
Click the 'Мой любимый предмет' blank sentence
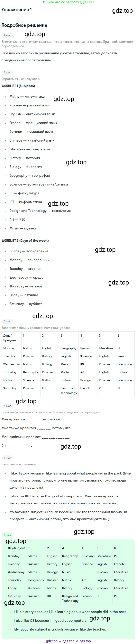[36, 437]
